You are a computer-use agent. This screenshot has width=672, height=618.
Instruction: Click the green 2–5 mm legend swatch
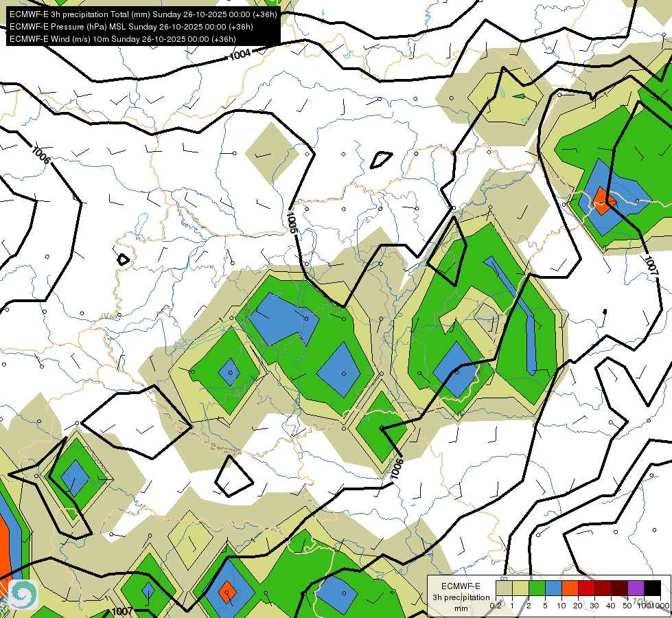point(537,588)
